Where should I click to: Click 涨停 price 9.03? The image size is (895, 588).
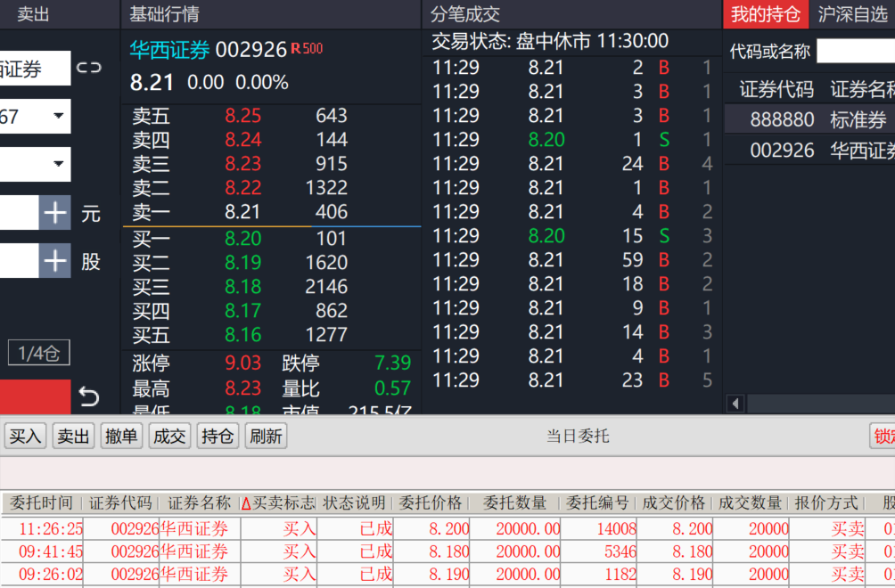pos(242,363)
